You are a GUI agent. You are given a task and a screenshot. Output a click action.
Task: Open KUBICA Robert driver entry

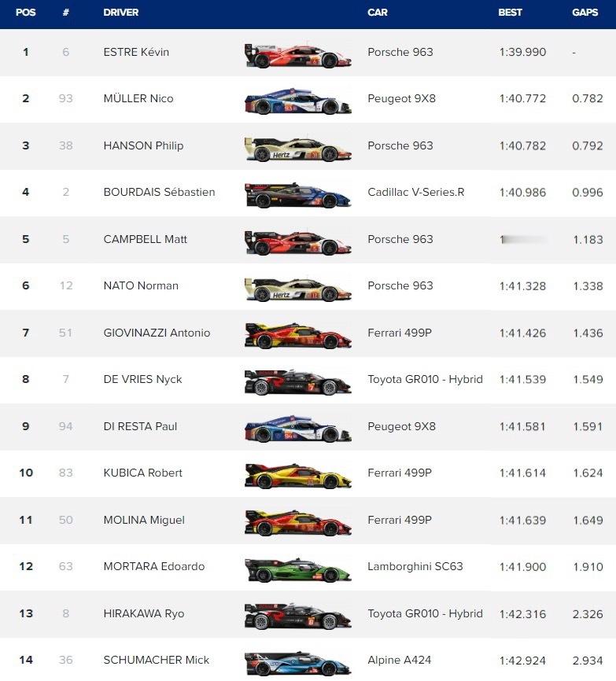click(x=142, y=473)
